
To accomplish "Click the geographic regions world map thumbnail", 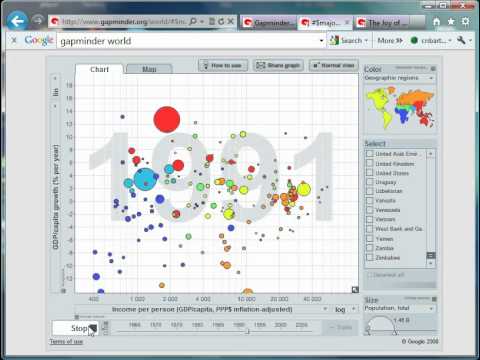I will (x=400, y=108).
